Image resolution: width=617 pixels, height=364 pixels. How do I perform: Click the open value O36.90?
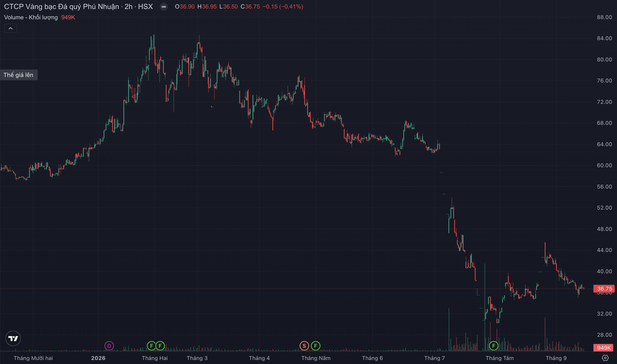[x=185, y=7]
